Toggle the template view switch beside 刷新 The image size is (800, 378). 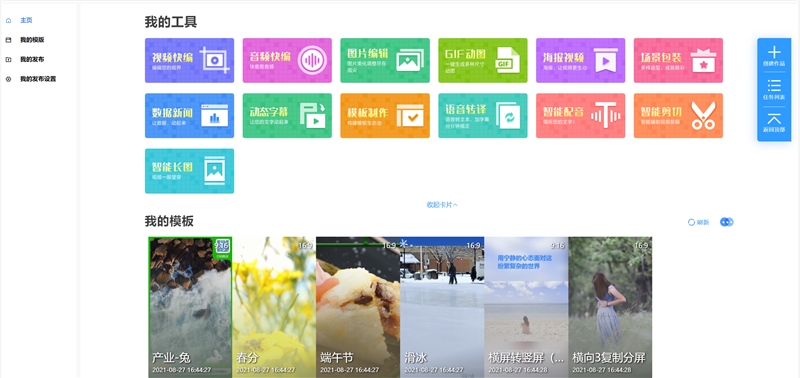click(x=727, y=222)
